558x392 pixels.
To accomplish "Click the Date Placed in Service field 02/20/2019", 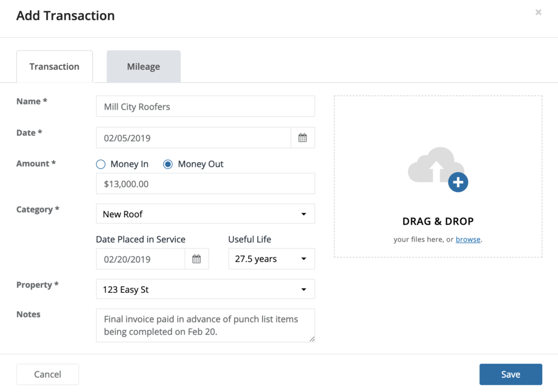I will click(141, 259).
